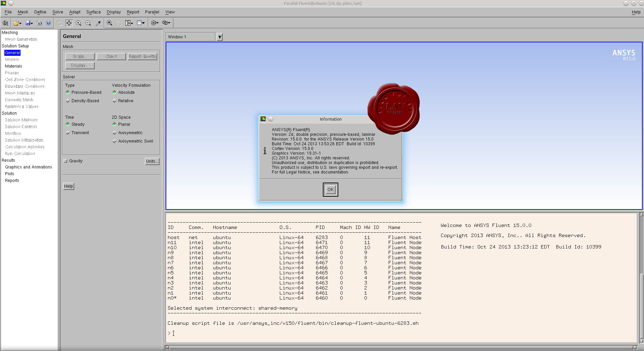Viewport: 644px width, 351px height.
Task: Select Density-Based solver type
Action: coord(82,101)
